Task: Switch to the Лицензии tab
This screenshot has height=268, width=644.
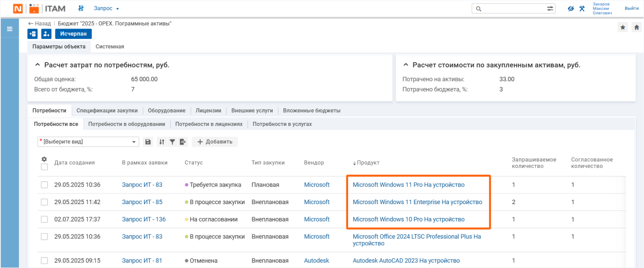Action: [x=208, y=111]
